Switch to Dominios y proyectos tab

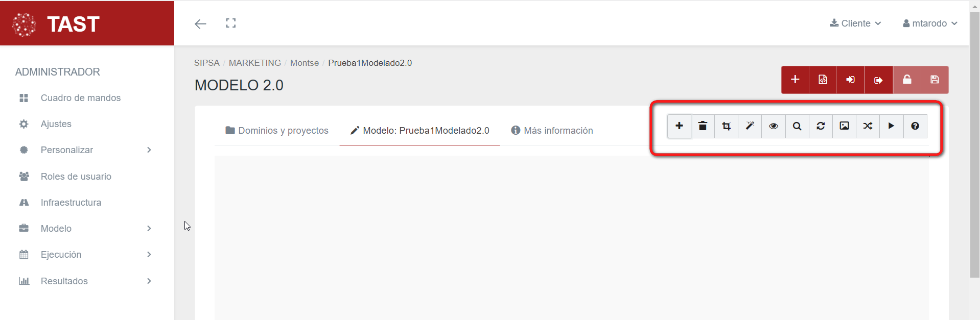[277, 131]
